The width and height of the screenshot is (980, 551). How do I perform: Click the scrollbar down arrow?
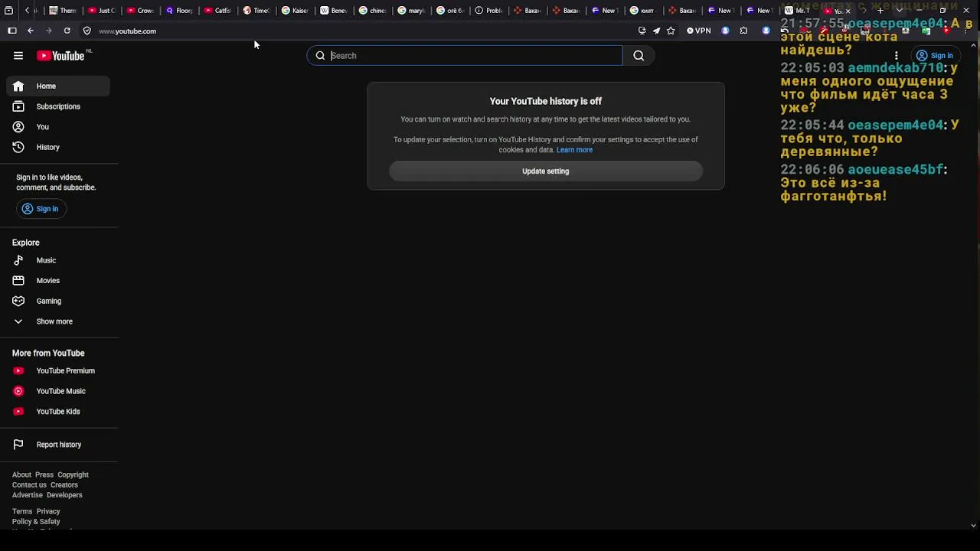tap(973, 526)
